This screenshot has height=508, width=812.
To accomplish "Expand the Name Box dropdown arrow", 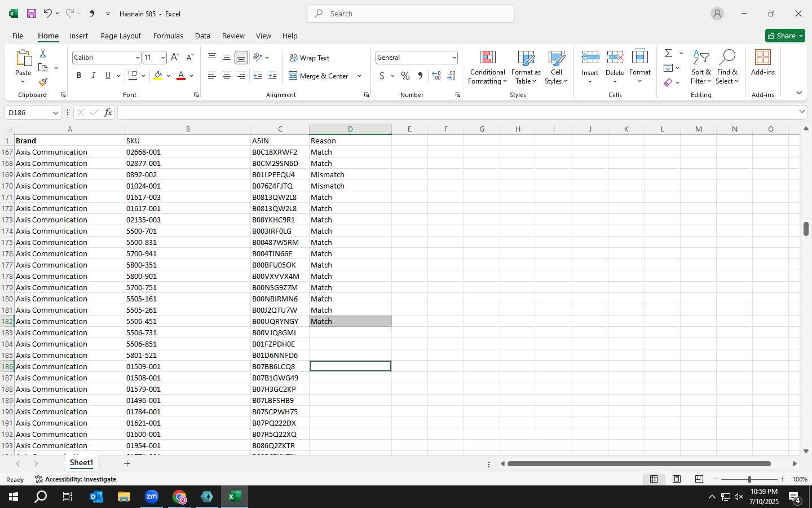I will 55,112.
